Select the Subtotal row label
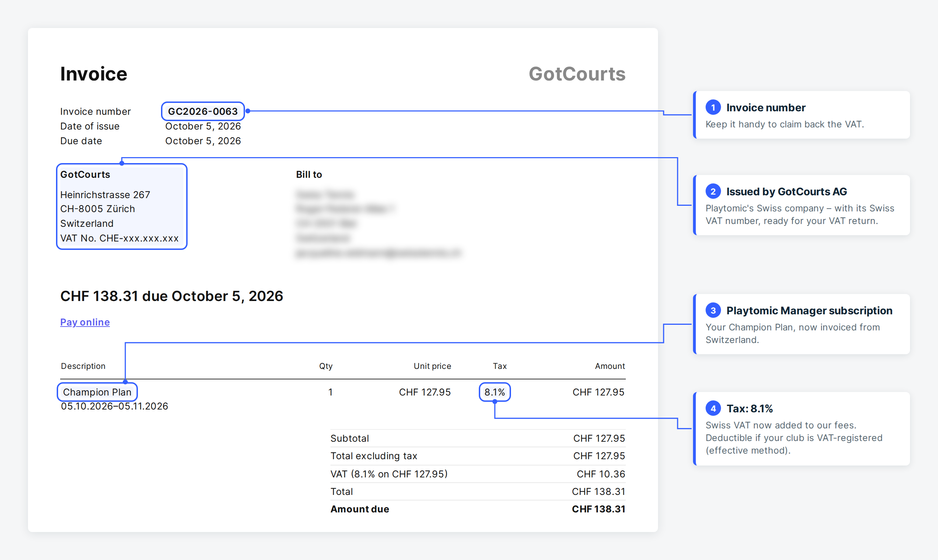This screenshot has width=938, height=560. coord(350,438)
